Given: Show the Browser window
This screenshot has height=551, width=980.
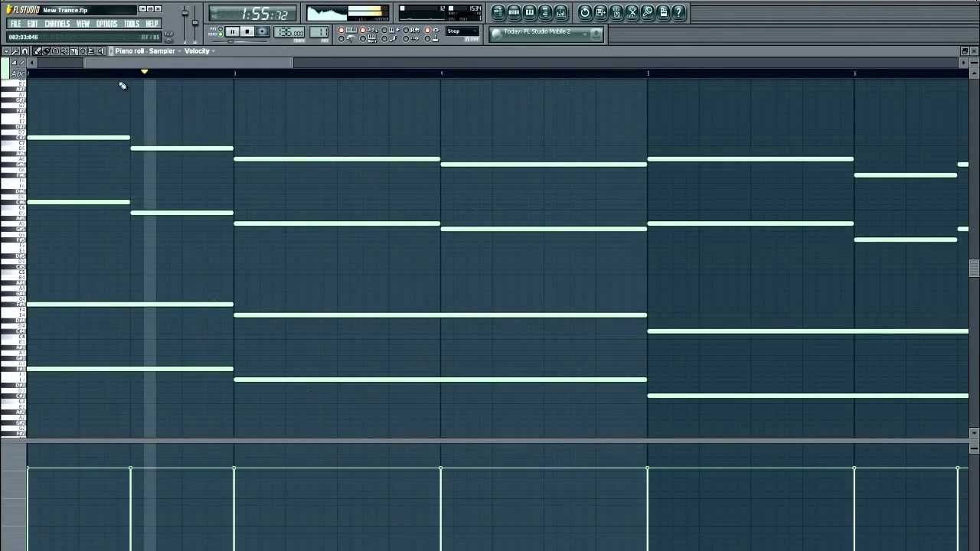Looking at the screenshot, I should [x=545, y=12].
